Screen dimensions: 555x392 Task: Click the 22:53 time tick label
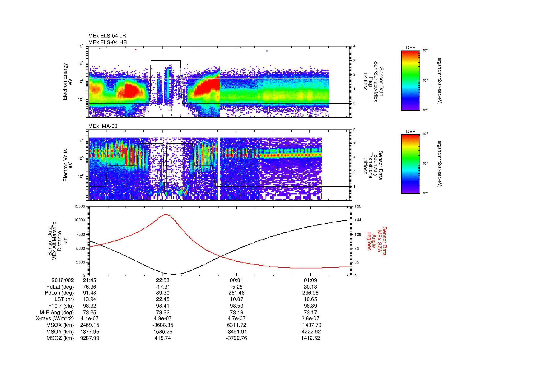click(163, 280)
